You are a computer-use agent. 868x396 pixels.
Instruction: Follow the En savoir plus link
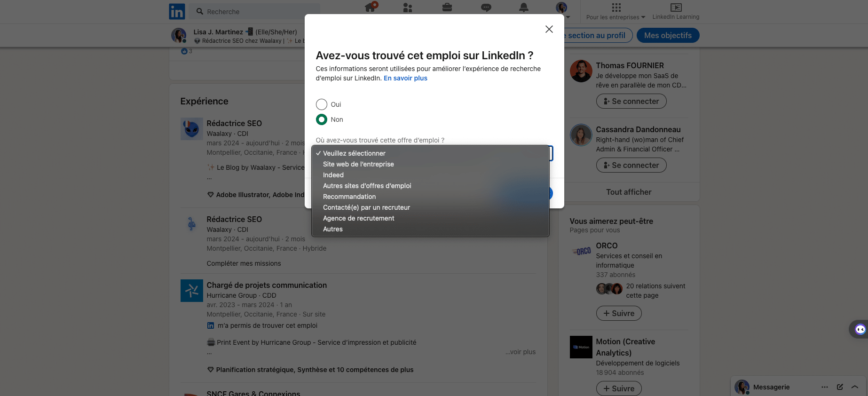(405, 78)
